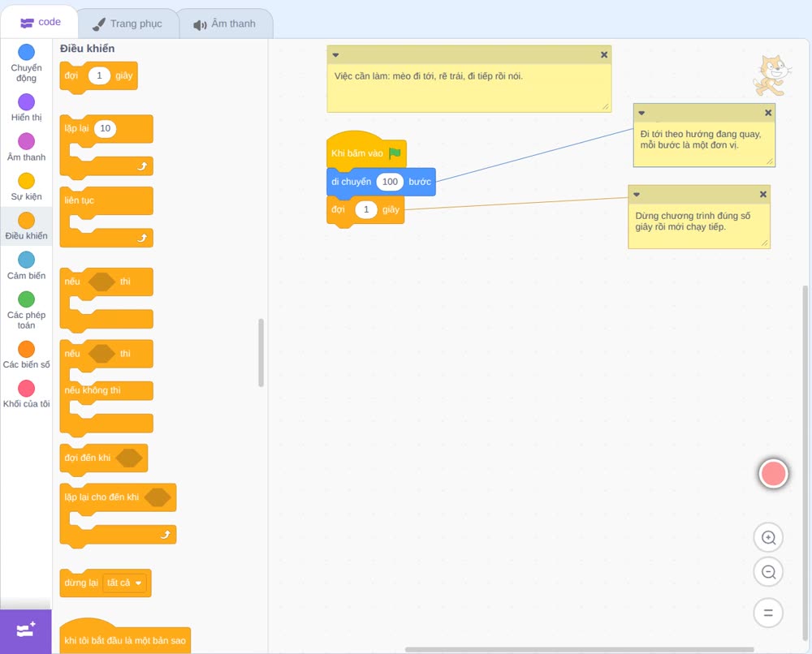
Task: Click the green flag in Khi bấm vào block
Action: click(x=395, y=153)
